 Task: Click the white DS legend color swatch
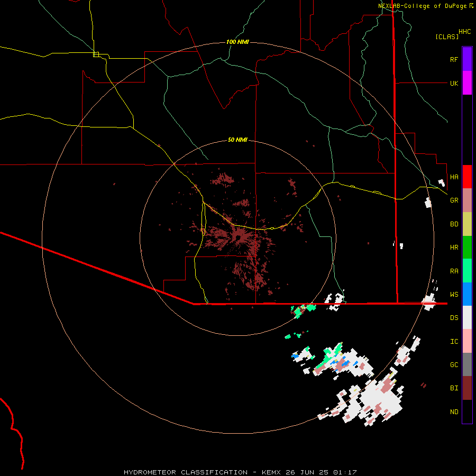467,317
